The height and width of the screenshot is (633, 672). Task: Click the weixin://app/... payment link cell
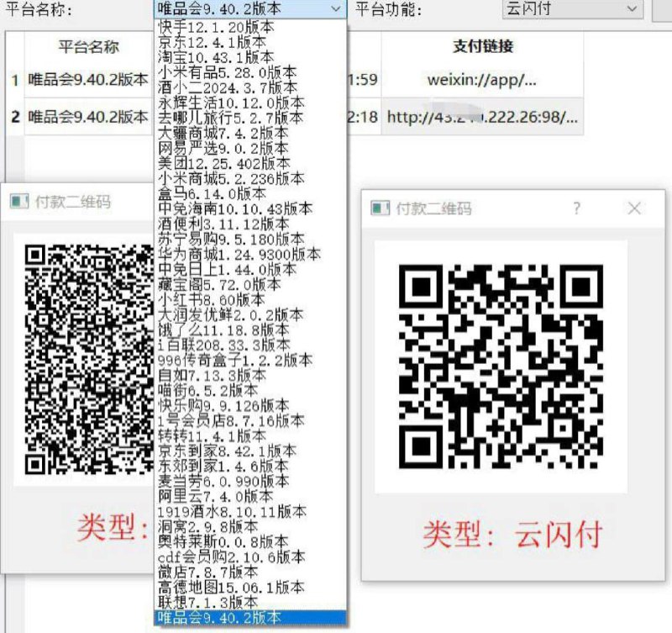pos(482,80)
